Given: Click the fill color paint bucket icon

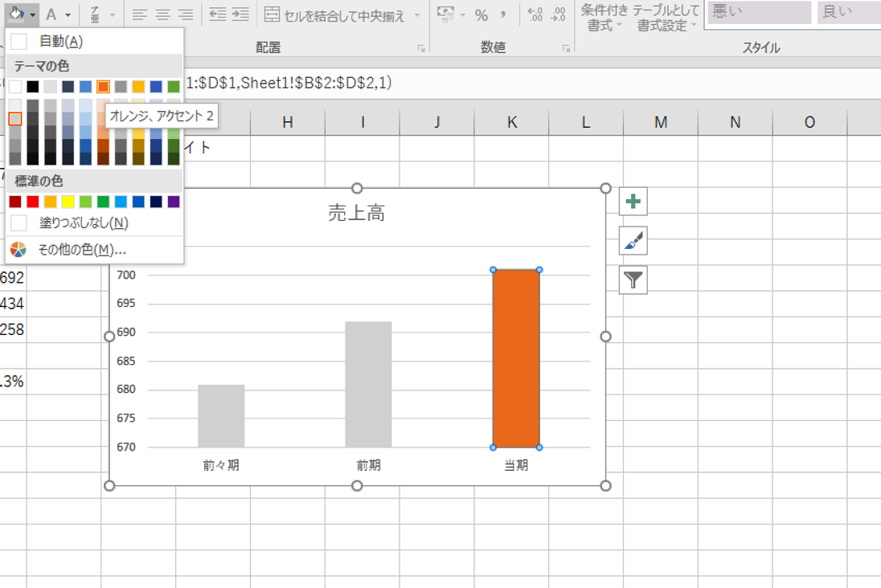Looking at the screenshot, I should click(x=16, y=14).
